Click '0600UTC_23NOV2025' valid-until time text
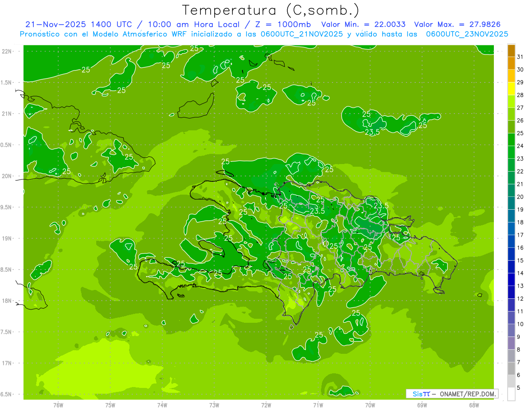 (x=467, y=34)
